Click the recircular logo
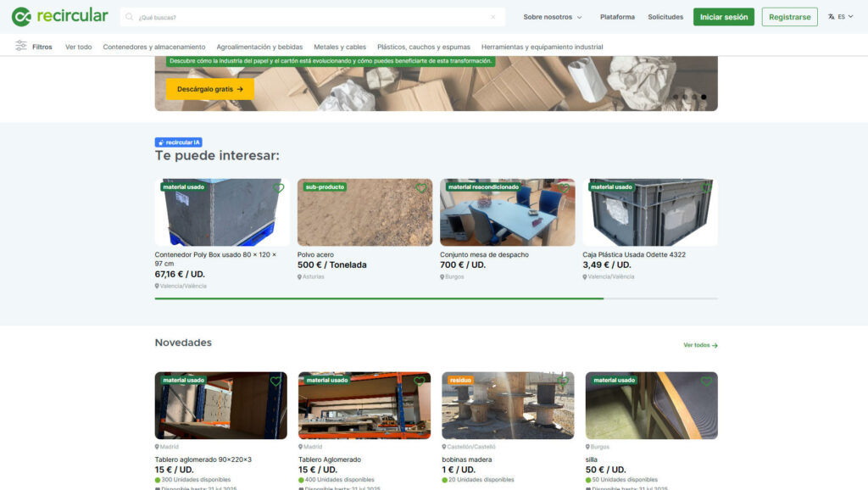 tap(60, 17)
